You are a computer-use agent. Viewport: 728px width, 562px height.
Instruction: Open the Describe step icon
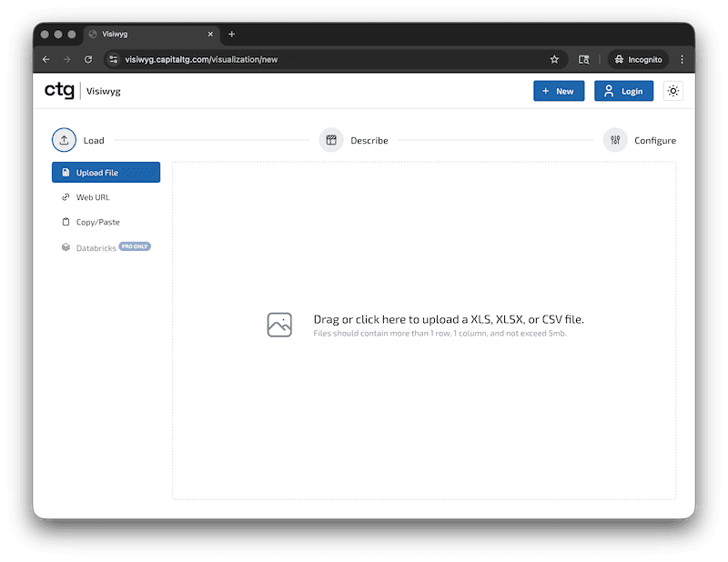[x=329, y=140]
